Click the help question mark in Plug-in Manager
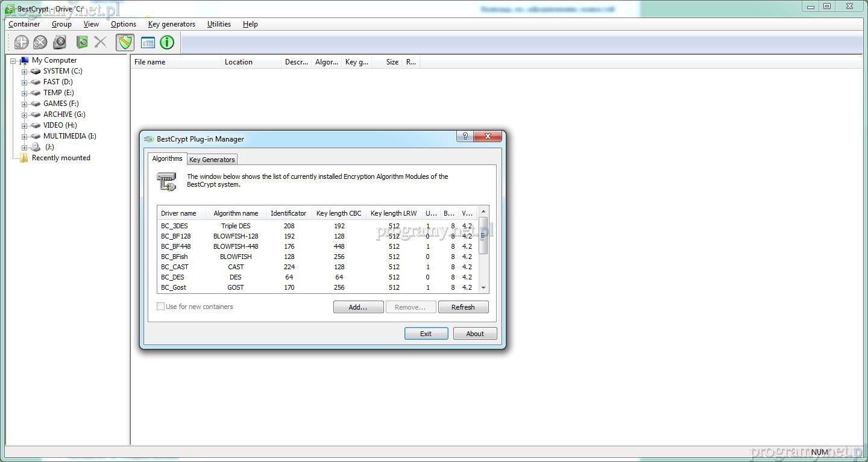The height and width of the screenshot is (462, 868). click(x=465, y=137)
